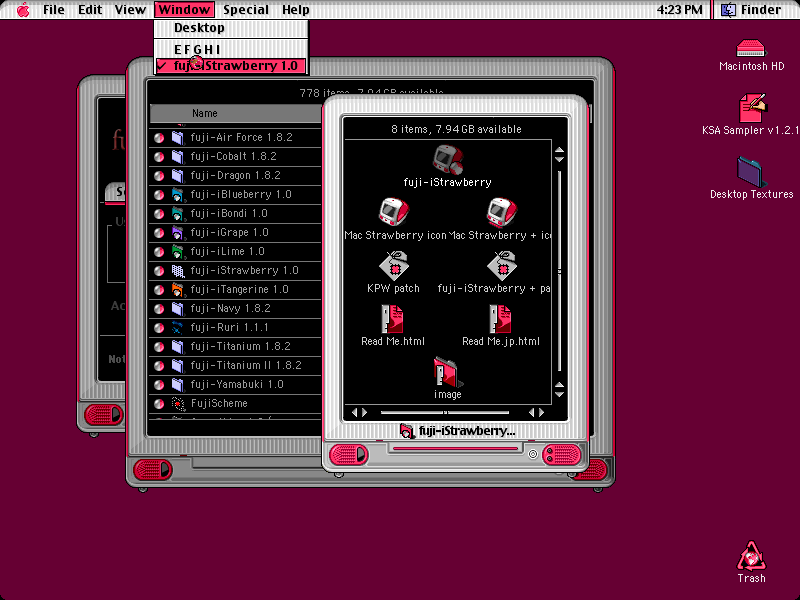Select the Macintosh HD drive icon

(751, 48)
